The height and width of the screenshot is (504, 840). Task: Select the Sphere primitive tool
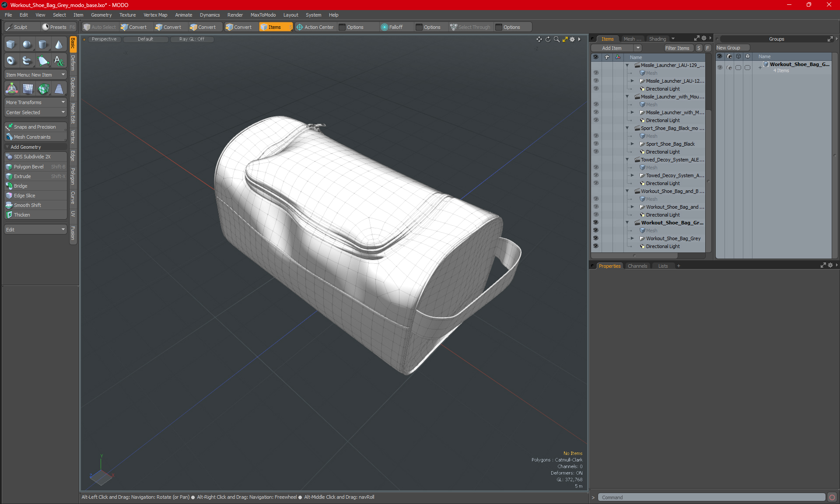click(27, 44)
